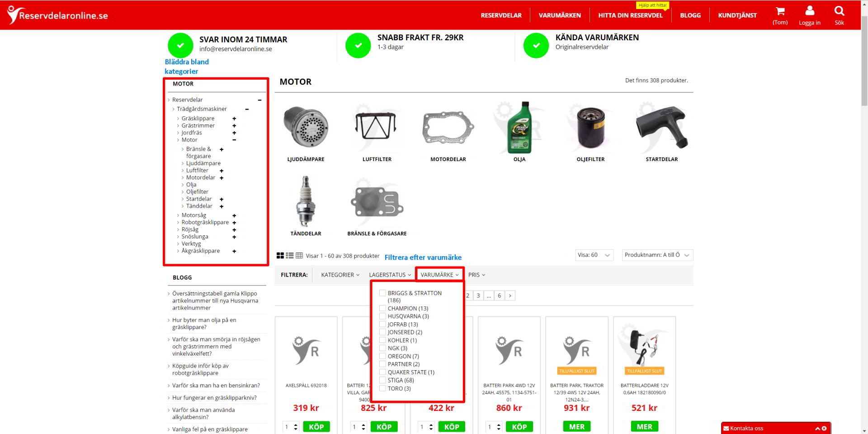
Task: Check the Jonsered brand filter
Action: coord(382,332)
